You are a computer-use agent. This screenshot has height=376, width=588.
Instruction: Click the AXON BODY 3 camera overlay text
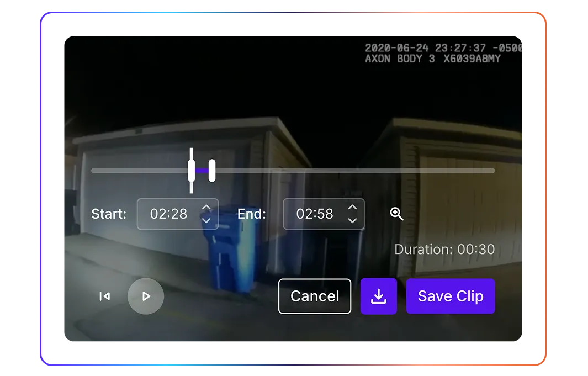(x=433, y=59)
